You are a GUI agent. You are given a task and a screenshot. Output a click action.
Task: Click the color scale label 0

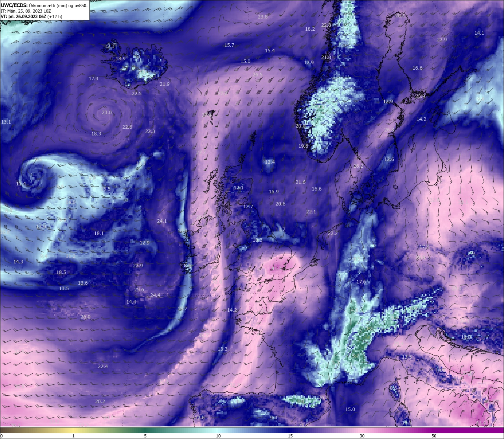click(x=1, y=436)
